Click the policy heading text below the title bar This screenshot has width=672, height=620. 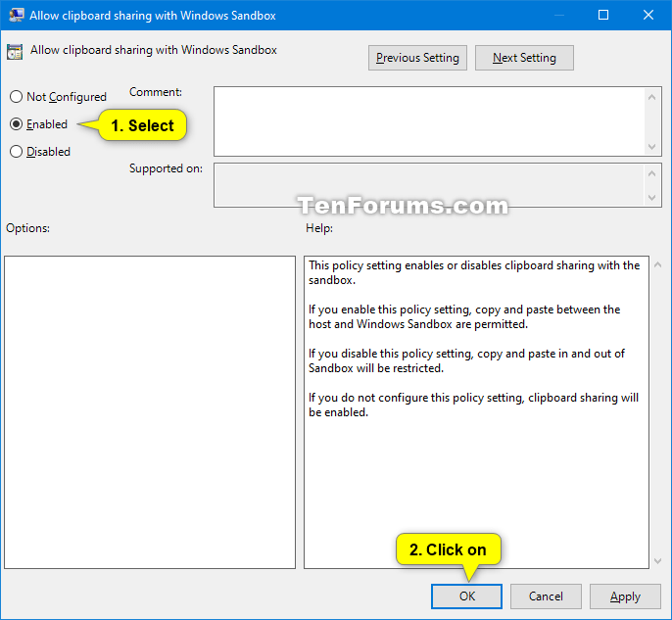pyautogui.click(x=154, y=50)
